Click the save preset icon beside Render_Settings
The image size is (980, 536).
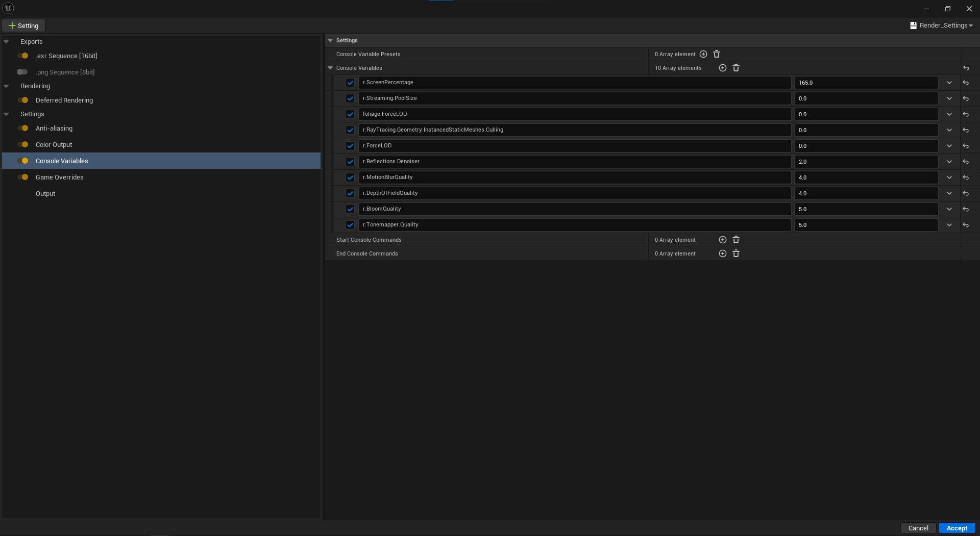(x=914, y=25)
